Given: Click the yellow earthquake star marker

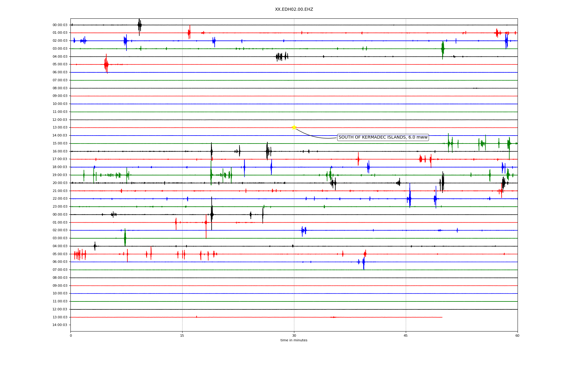Looking at the screenshot, I should [x=294, y=127].
